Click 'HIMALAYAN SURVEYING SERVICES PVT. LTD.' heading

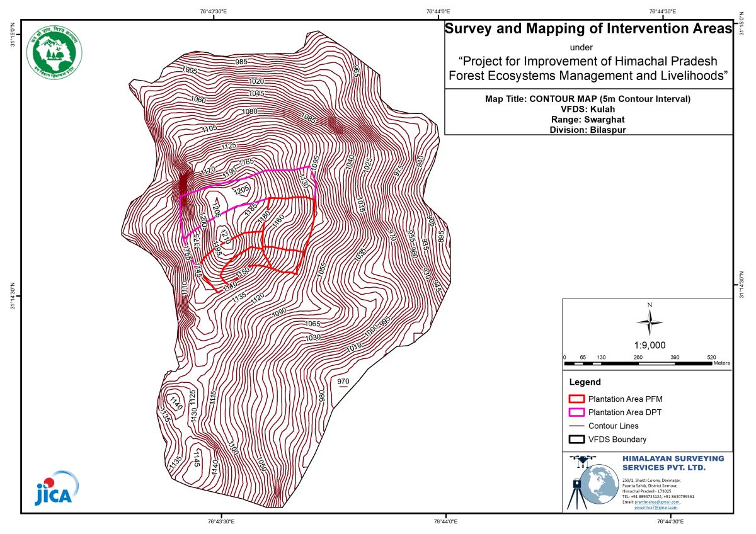pos(673,463)
